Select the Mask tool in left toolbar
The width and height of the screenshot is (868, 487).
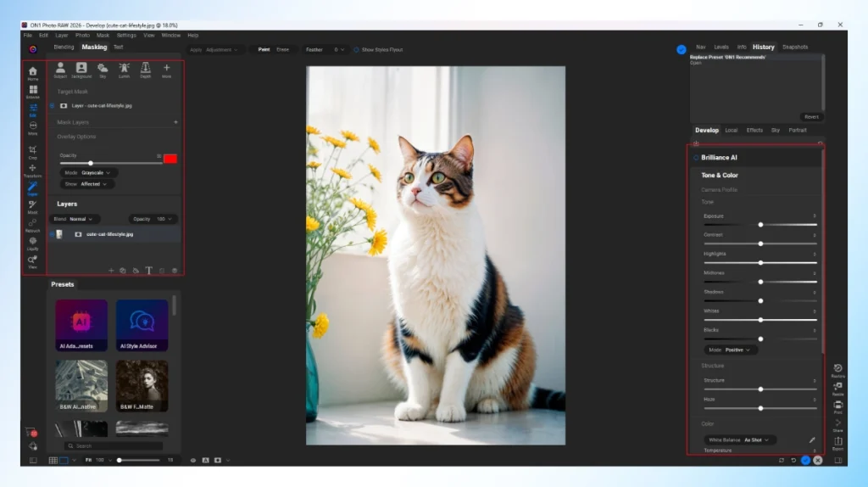click(33, 207)
